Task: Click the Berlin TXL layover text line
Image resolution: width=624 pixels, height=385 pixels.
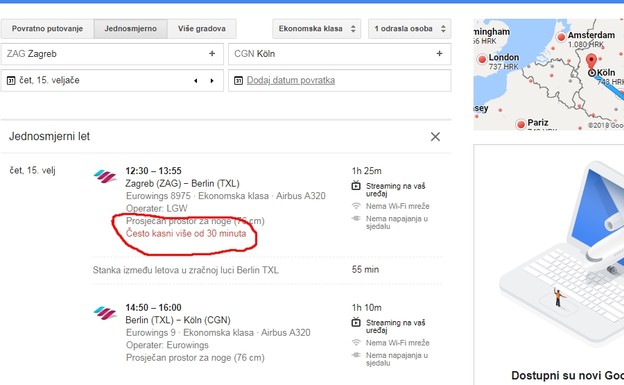Action: pyautogui.click(x=185, y=270)
